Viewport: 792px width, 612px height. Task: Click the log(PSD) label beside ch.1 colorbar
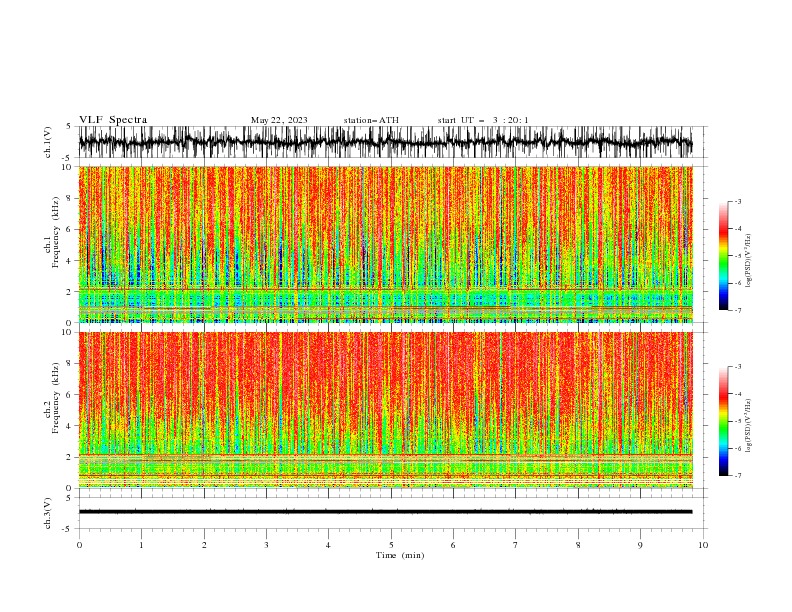[749, 261]
